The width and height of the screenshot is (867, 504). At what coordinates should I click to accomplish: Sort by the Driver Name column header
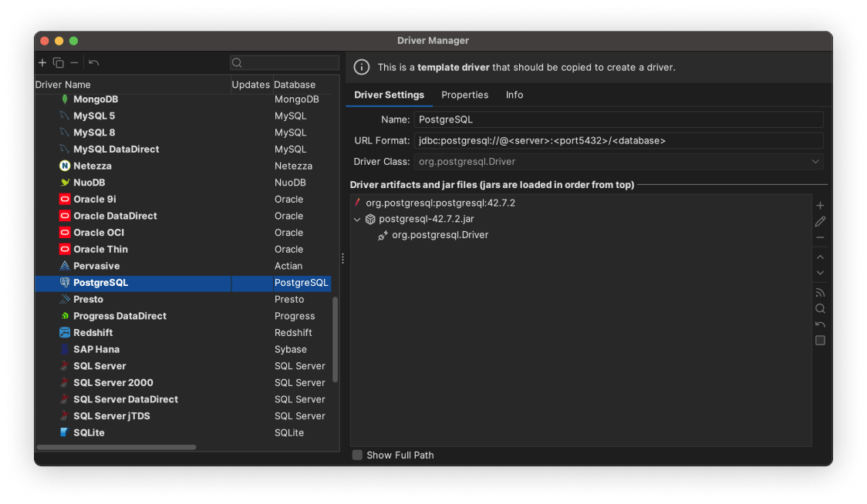(62, 85)
